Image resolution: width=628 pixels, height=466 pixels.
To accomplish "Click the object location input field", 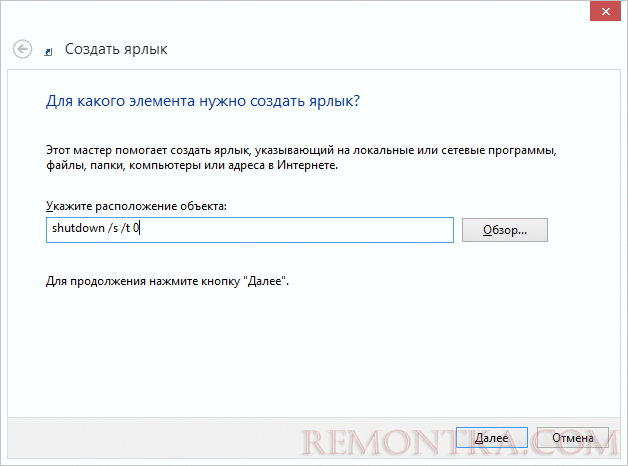I will 250,230.
